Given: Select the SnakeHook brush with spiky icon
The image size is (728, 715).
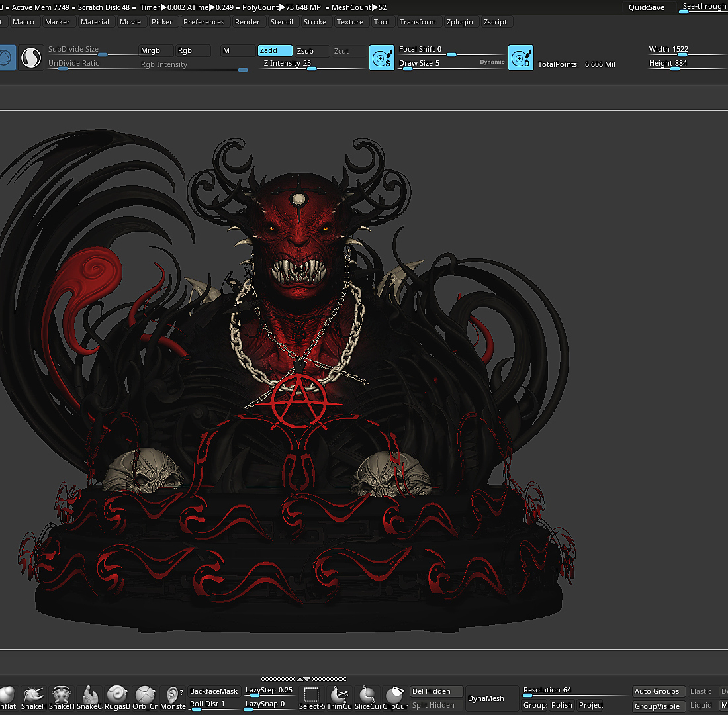Looking at the screenshot, I should (34, 698).
